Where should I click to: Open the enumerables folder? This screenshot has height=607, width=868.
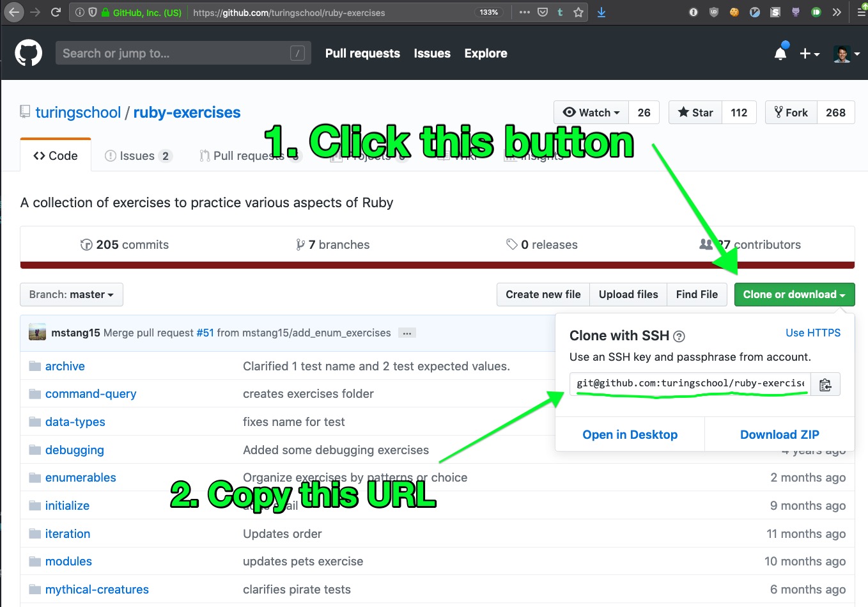click(81, 478)
